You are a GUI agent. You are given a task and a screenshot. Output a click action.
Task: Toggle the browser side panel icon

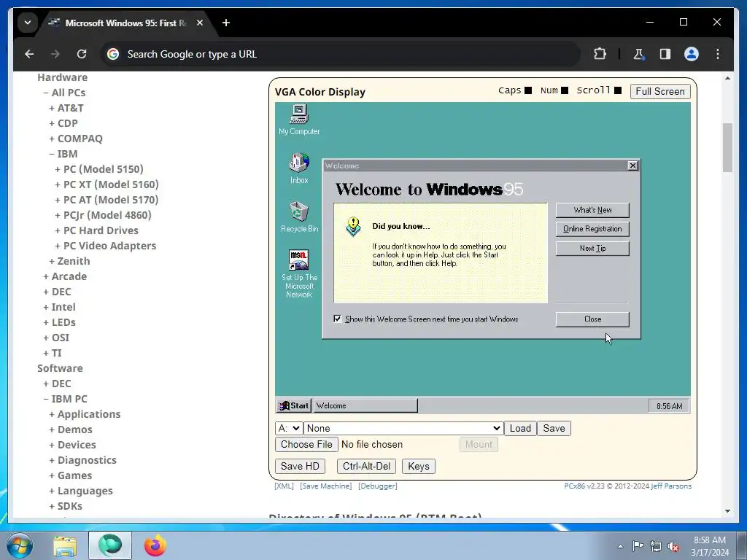pyautogui.click(x=665, y=54)
